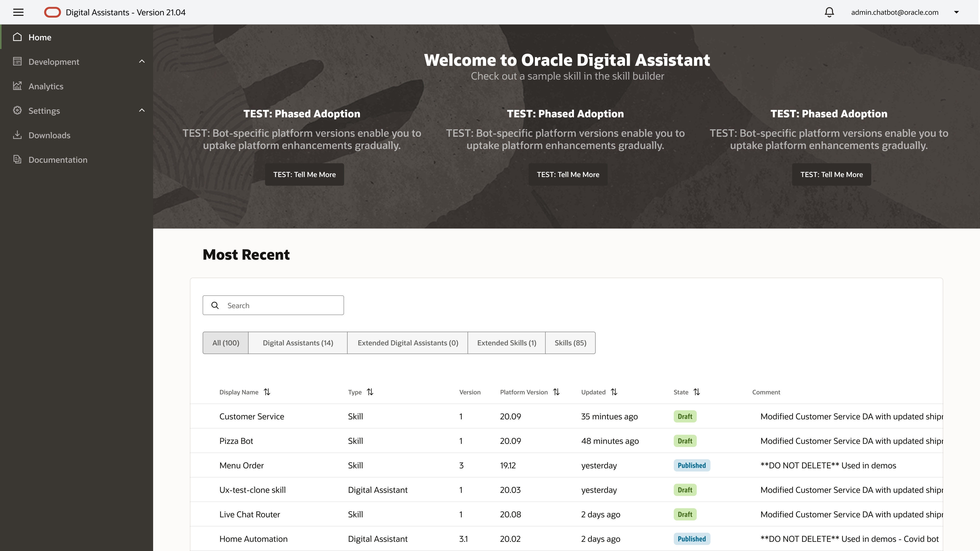Screen dimensions: 980x551
Task: Sort table by State column
Action: [696, 392]
